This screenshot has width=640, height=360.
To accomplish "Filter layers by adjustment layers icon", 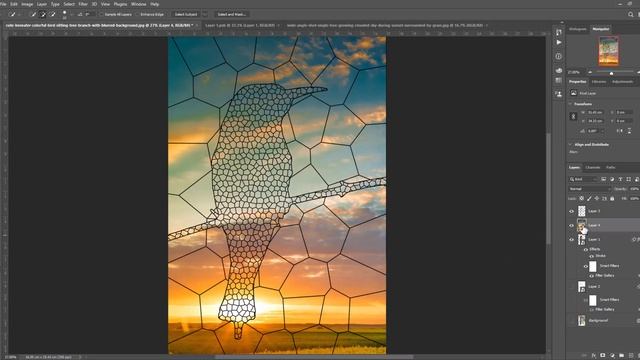I will click(612, 179).
